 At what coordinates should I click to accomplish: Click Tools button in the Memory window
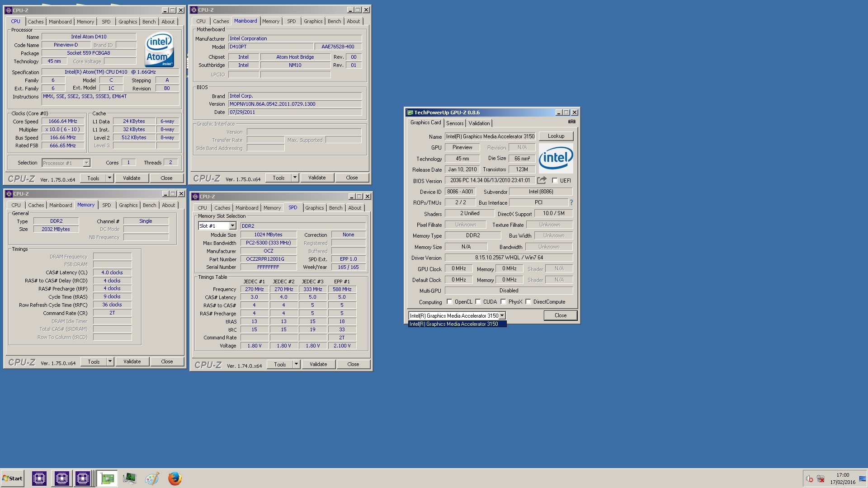click(x=94, y=361)
